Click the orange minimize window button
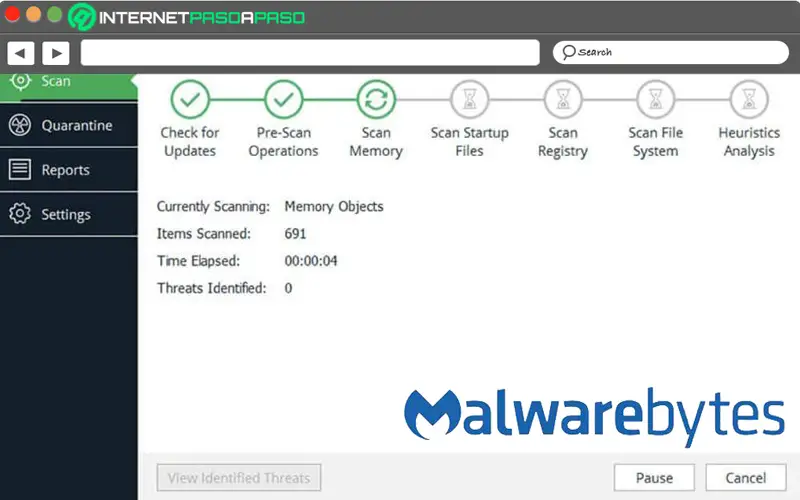800x500 pixels. click(x=34, y=14)
